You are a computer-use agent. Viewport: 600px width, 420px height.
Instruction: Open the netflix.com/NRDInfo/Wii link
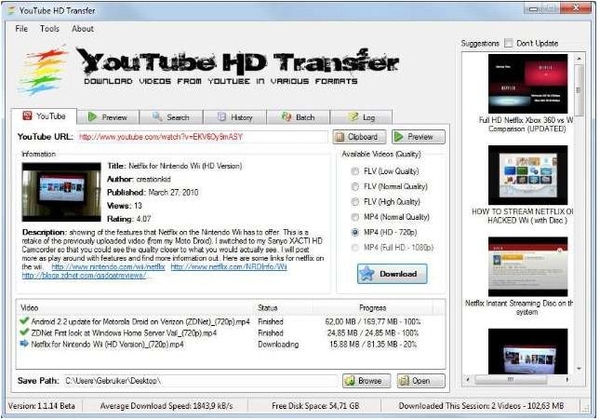click(x=229, y=267)
